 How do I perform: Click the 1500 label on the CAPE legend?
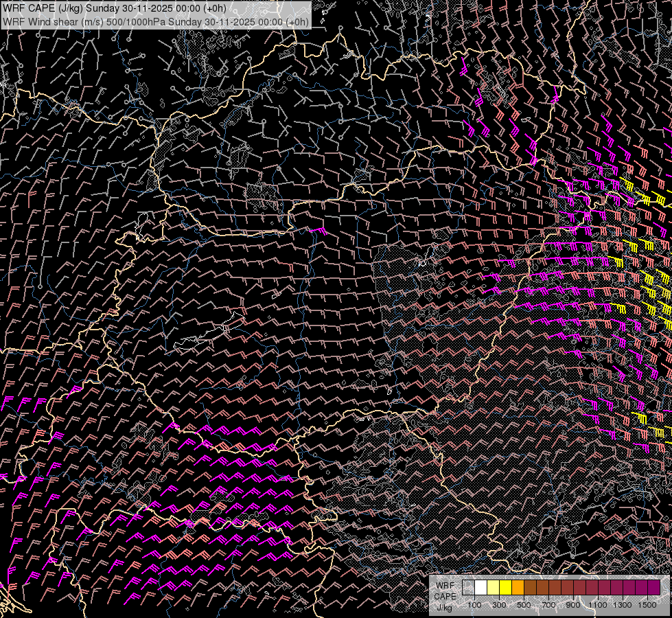tap(647, 605)
